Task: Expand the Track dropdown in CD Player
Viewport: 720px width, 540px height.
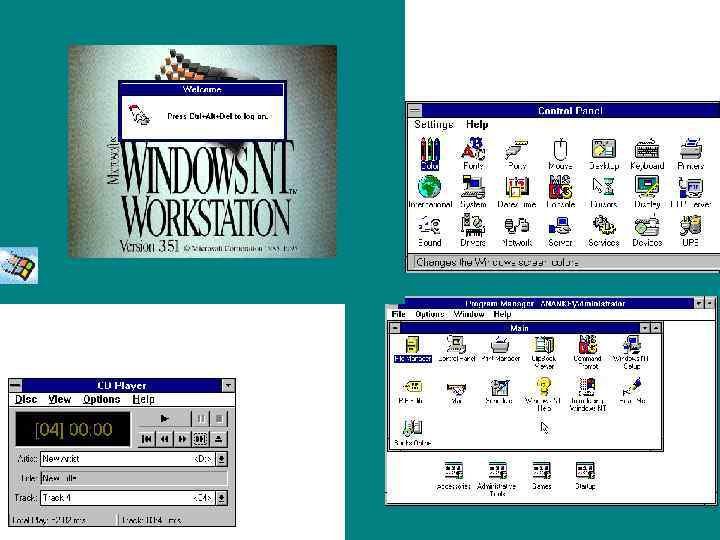Action: 222,498
